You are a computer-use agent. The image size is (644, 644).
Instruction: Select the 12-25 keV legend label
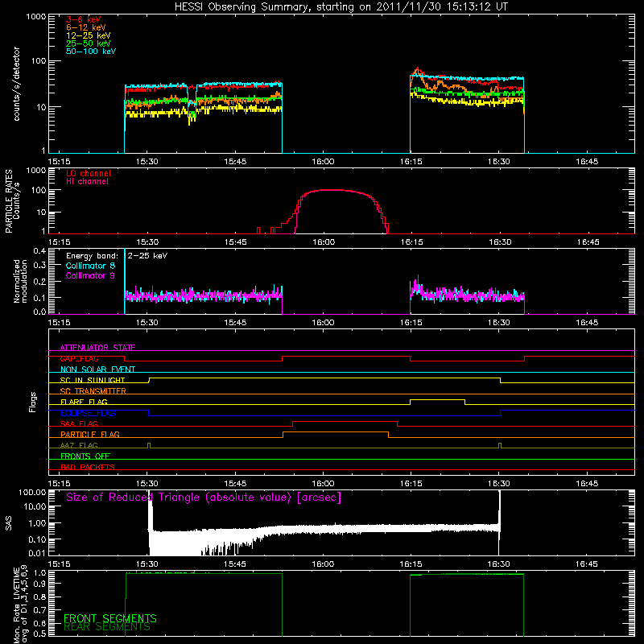point(89,35)
